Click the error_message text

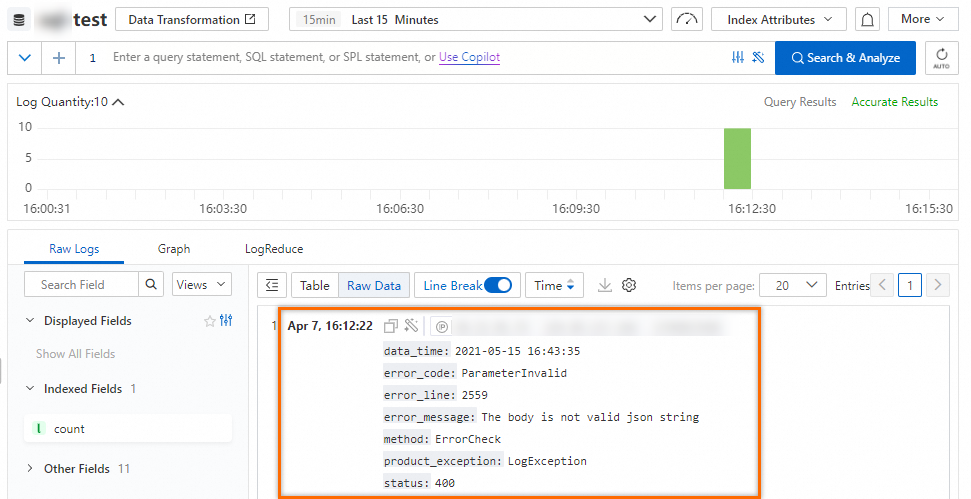(590, 417)
